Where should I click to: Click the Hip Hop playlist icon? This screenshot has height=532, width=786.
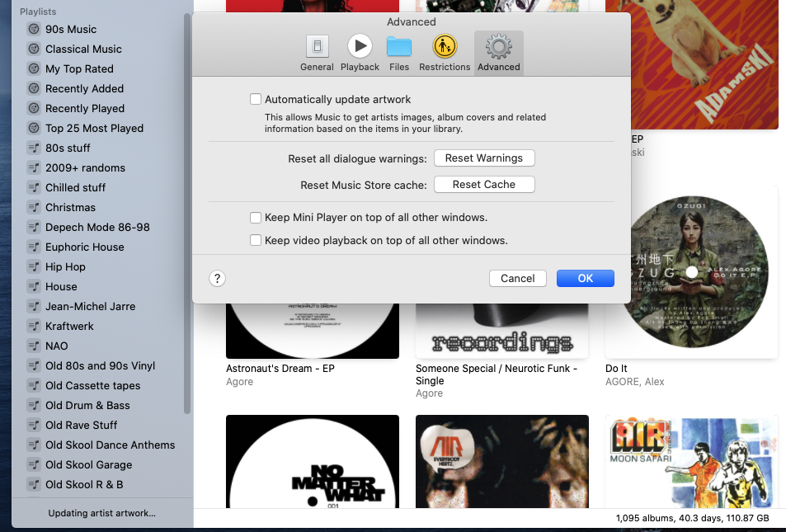[x=34, y=266]
